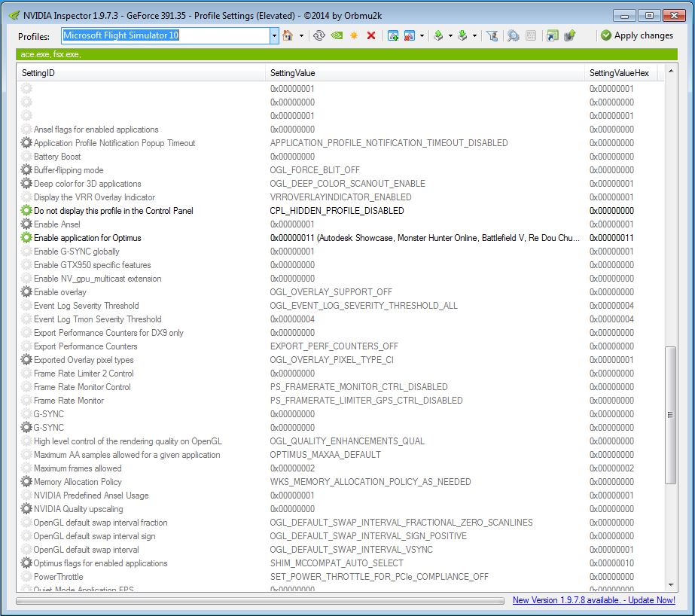Sort by the SettingID column header
This screenshot has height=616, width=695.
coord(141,73)
